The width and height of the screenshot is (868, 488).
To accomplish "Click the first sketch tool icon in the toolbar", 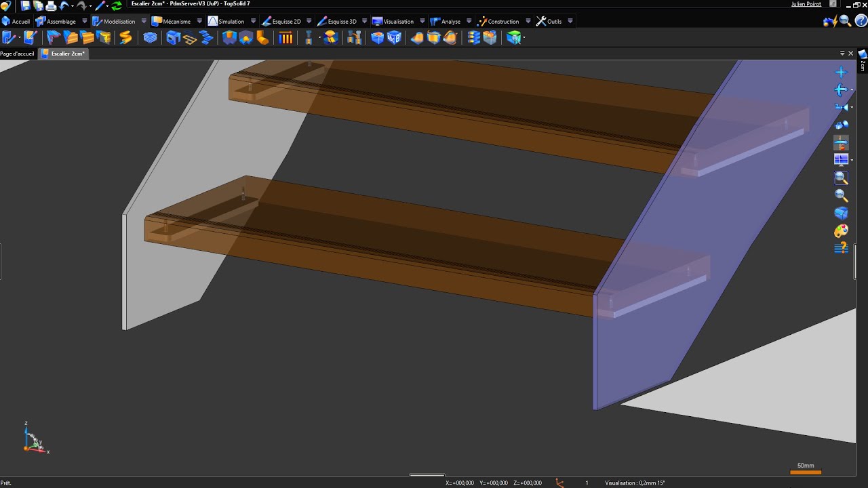I will [9, 37].
